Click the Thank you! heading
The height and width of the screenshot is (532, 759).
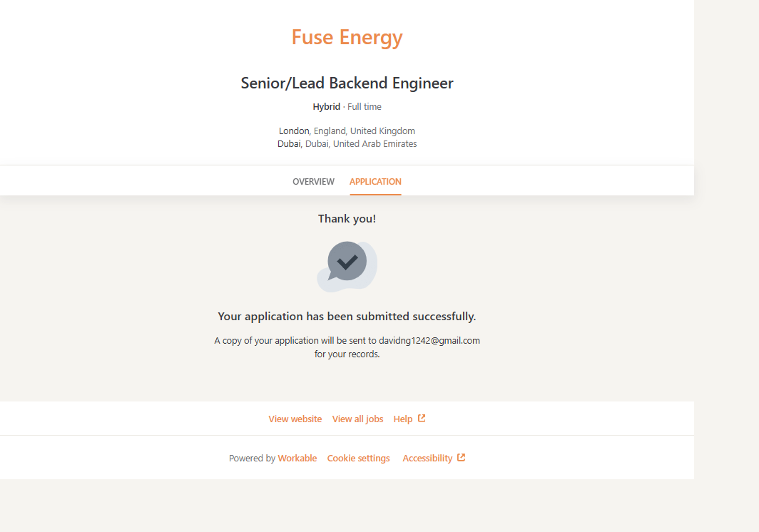[347, 219]
